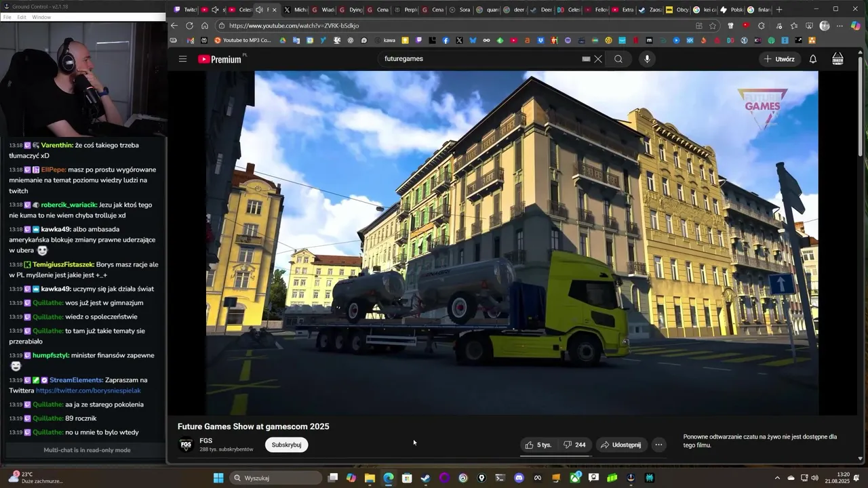The image size is (868, 488).
Task: Open Discord from the taskbar
Action: (x=519, y=478)
